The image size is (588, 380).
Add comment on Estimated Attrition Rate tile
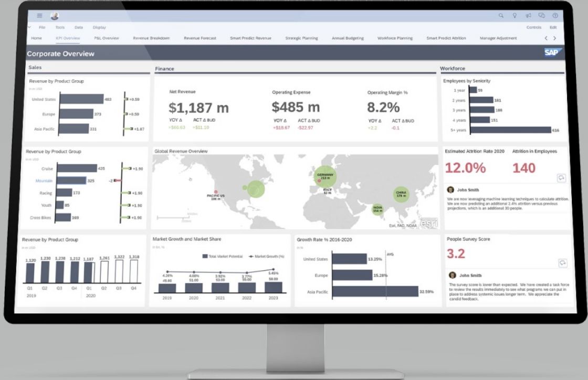pyautogui.click(x=562, y=178)
